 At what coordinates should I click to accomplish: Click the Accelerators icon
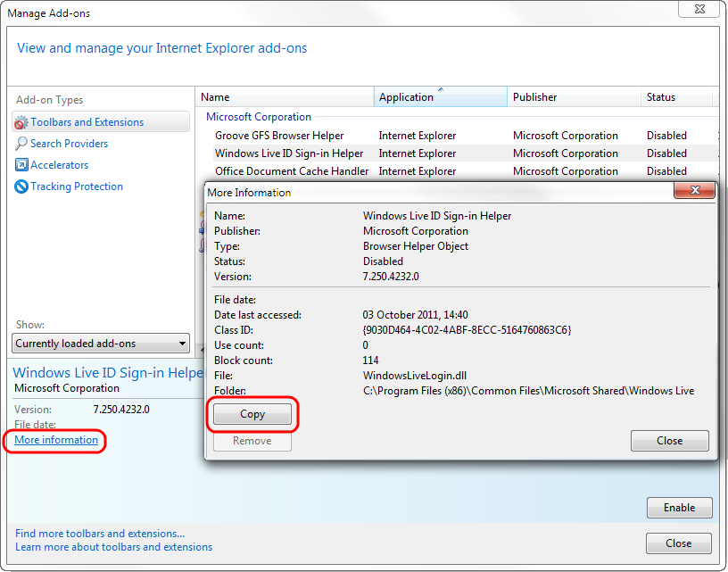pos(21,165)
